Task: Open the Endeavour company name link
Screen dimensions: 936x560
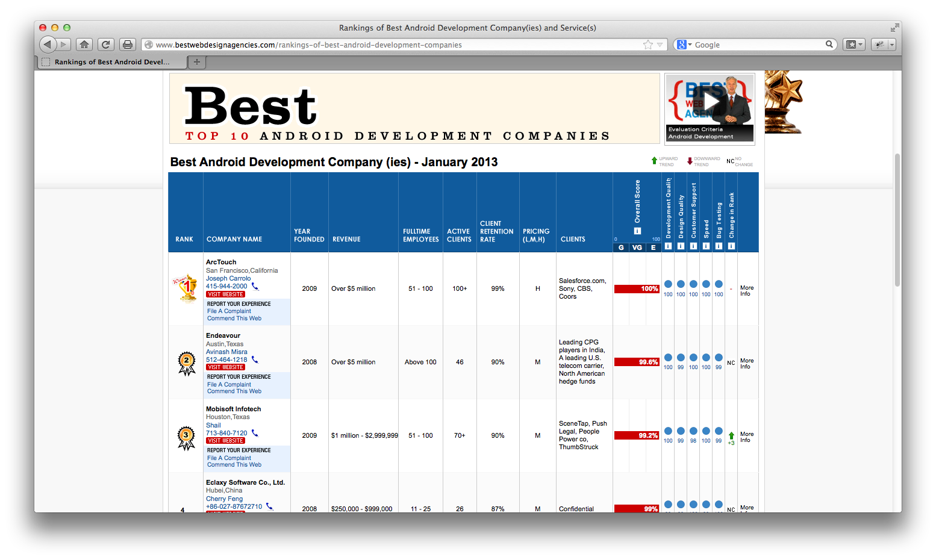Action: pos(223,335)
